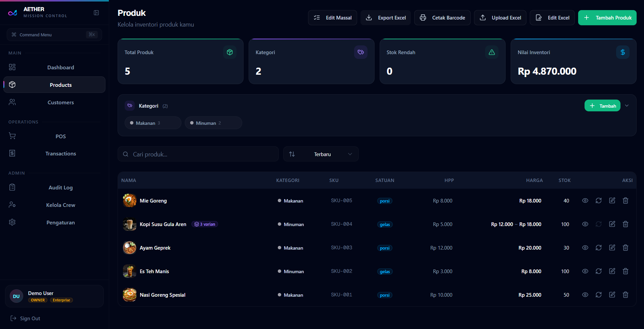Viewport: 644px width, 329px height.
Task: Open Transactions in sidebar
Action: 54,153
